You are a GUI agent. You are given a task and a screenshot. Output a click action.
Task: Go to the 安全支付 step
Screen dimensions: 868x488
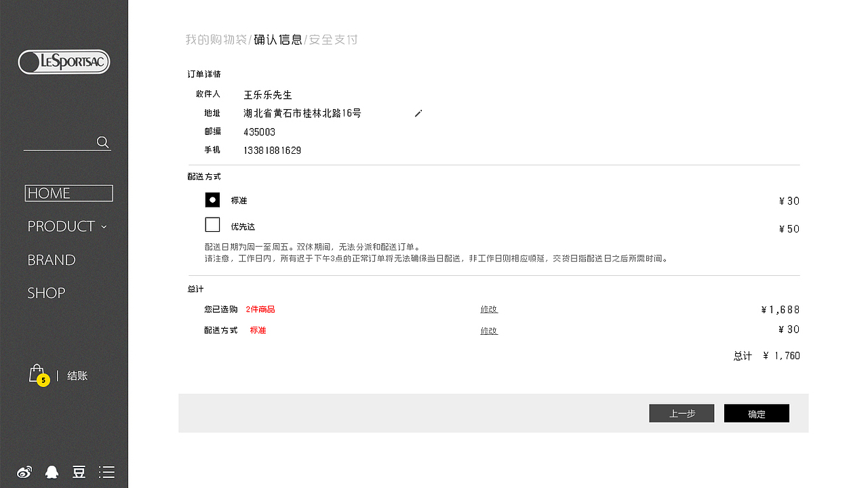click(332, 39)
